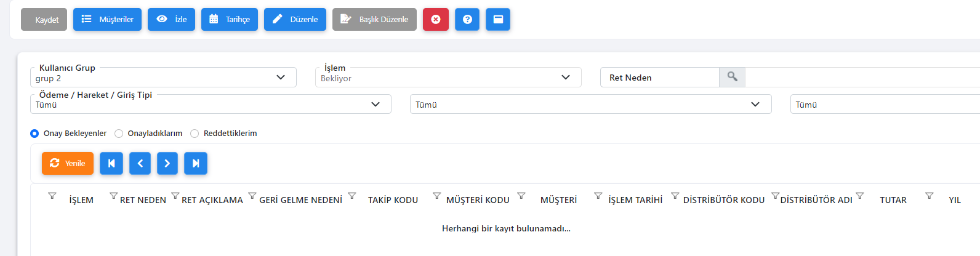
Task: Click the text field right of the magnifier
Action: (x=862, y=78)
